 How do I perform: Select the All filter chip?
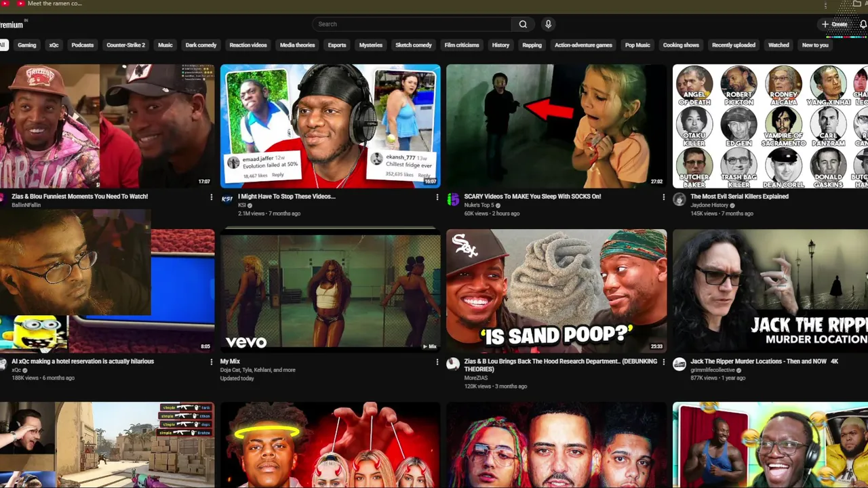pyautogui.click(x=3, y=45)
